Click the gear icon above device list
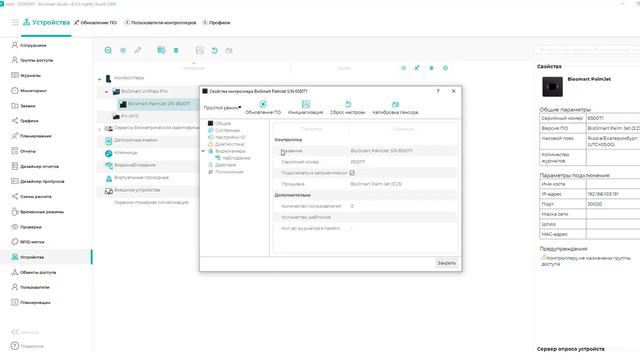The image size is (640, 360). [x=445, y=68]
